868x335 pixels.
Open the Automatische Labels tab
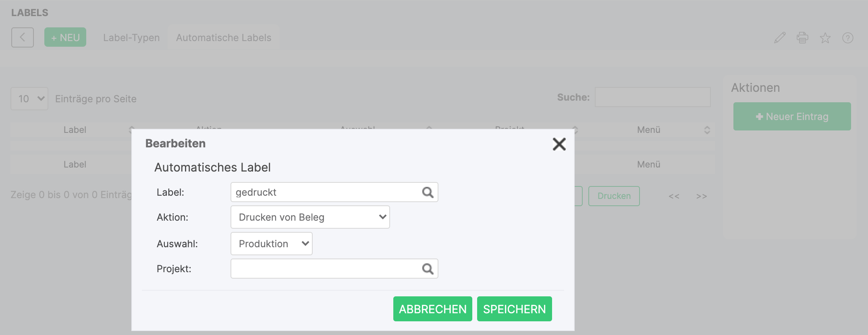pyautogui.click(x=224, y=37)
